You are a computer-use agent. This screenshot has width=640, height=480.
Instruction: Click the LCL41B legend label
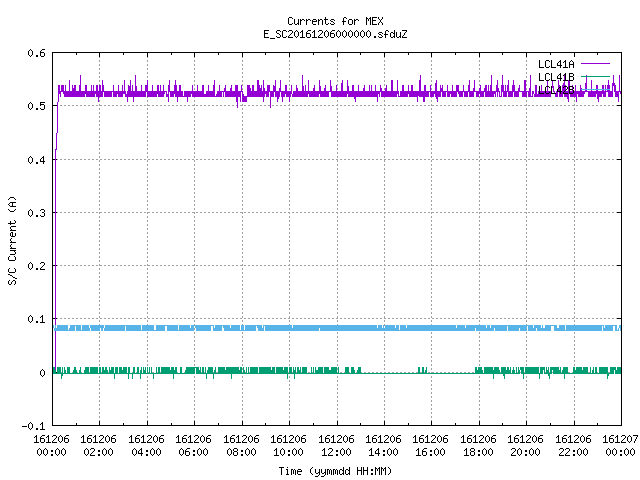(x=556, y=77)
